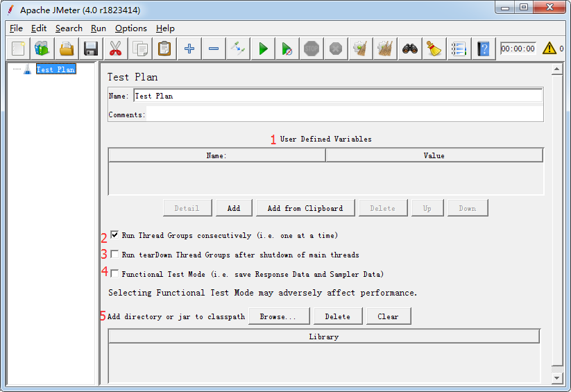This screenshot has height=392, width=571.
Task: Uncheck Run Thread Groups consecutively
Action: (x=114, y=235)
